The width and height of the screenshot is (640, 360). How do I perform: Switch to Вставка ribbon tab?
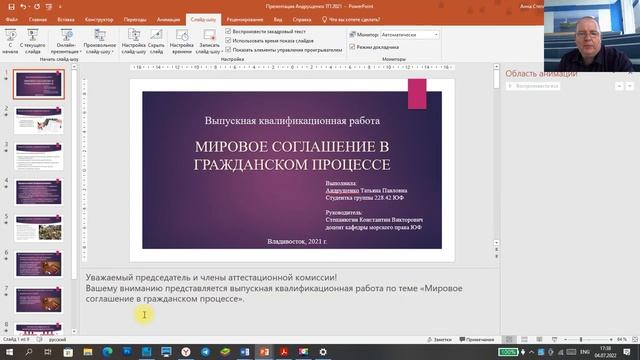point(66,19)
